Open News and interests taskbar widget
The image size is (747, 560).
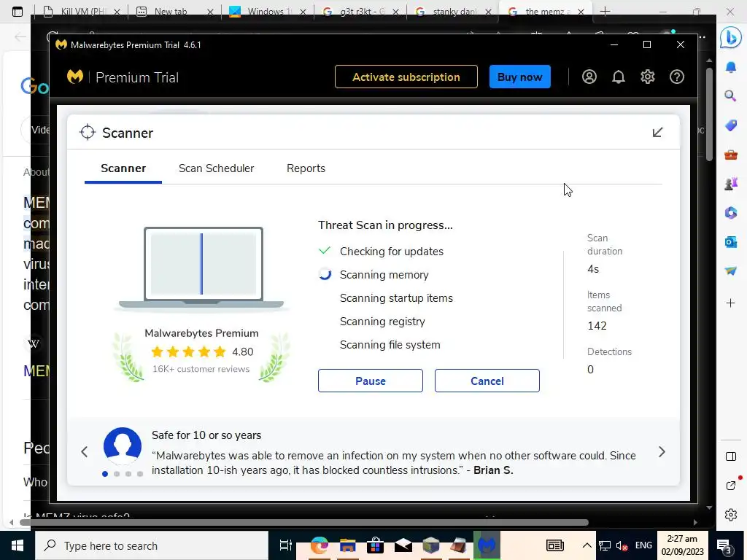point(555,545)
